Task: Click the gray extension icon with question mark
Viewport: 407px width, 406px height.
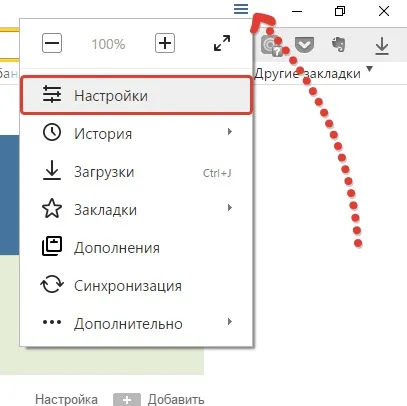Action: 271,46
